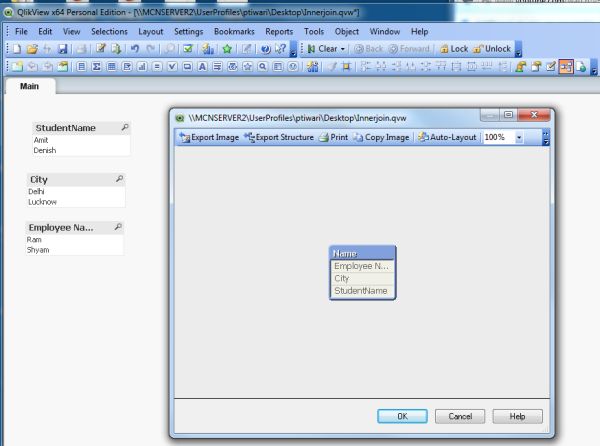
Task: Toggle the highlighted Table Viewer icon
Action: 566,67
